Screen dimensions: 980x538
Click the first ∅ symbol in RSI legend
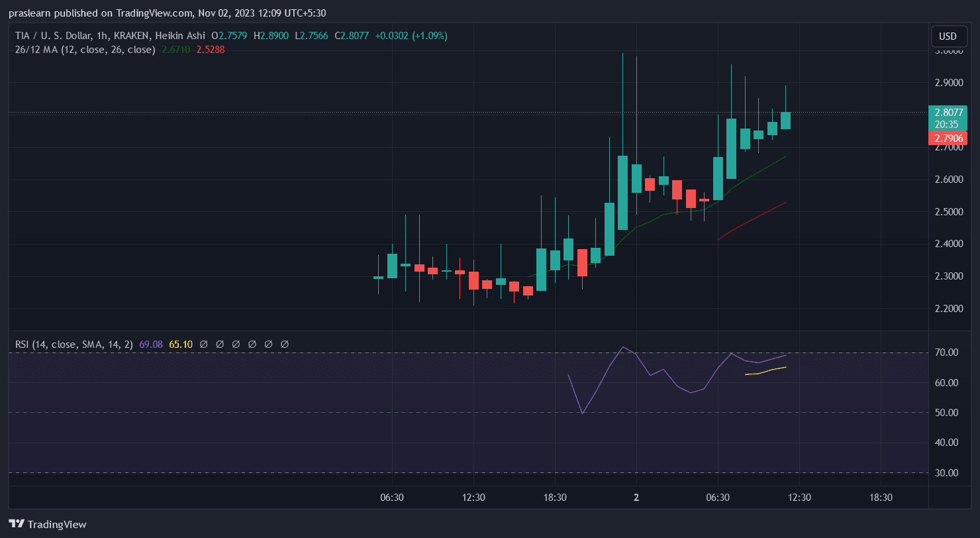(203, 345)
